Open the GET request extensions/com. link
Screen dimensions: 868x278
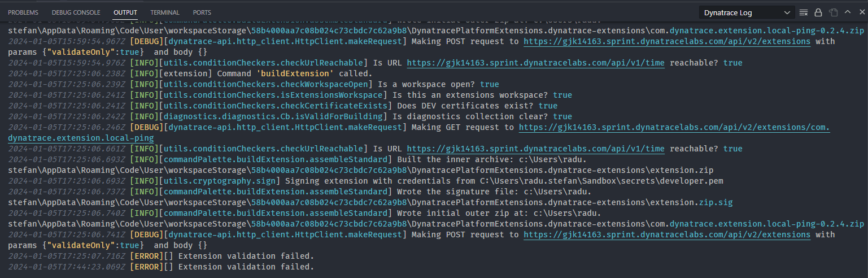point(674,127)
